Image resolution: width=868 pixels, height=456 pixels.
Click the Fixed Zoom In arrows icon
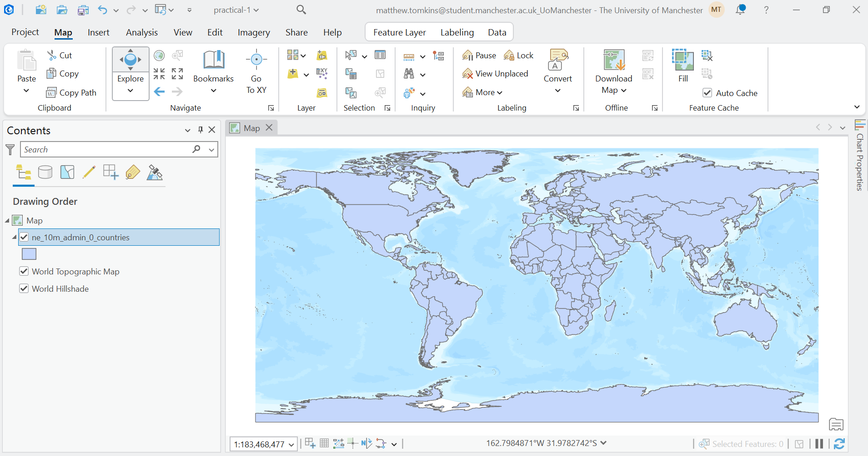[159, 74]
